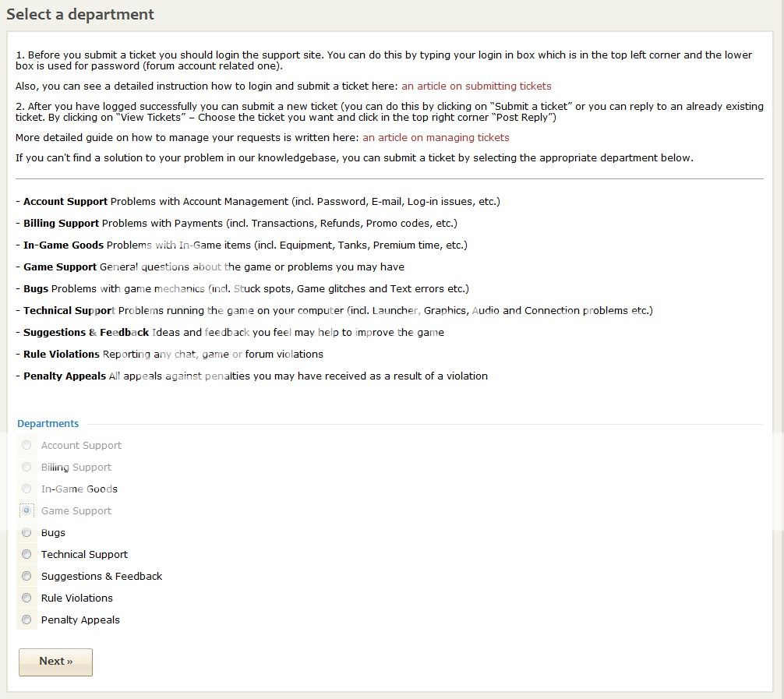
Task: Click the bold Rule Violations description term
Action: coord(62,354)
